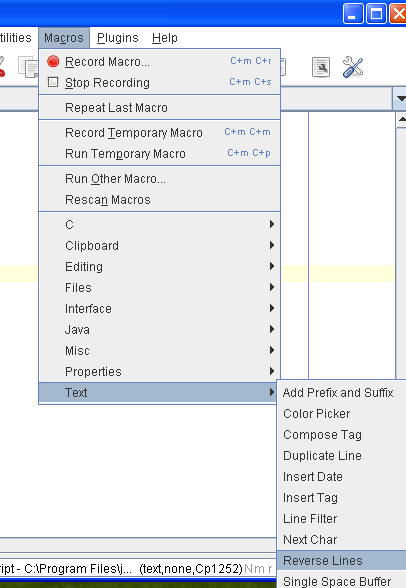Click the Stop Recording square icon

[x=53, y=82]
